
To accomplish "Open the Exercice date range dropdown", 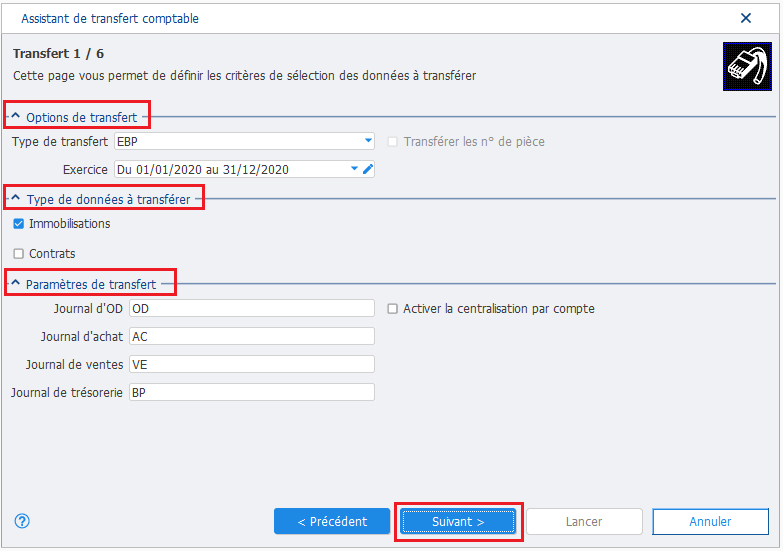I will click(x=354, y=169).
